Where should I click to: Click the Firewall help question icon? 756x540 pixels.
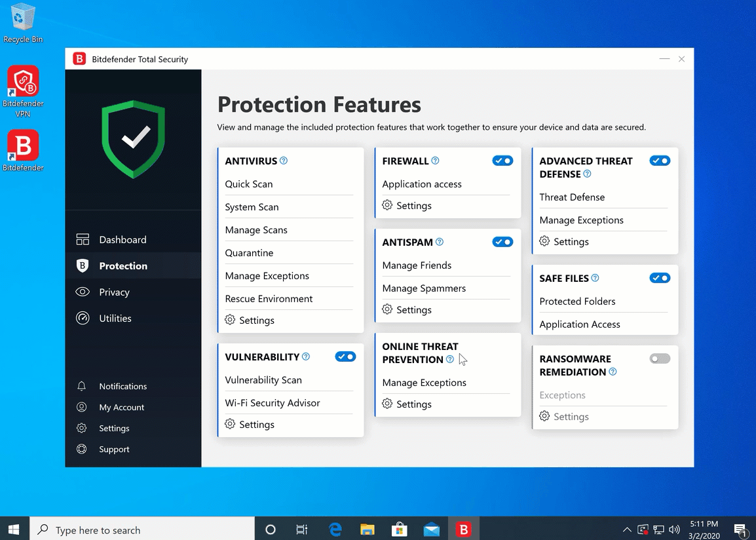(435, 161)
